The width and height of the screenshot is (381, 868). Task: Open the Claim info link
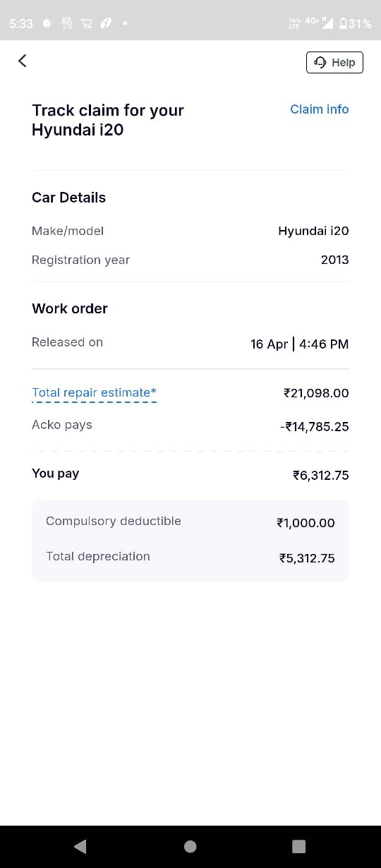320,109
